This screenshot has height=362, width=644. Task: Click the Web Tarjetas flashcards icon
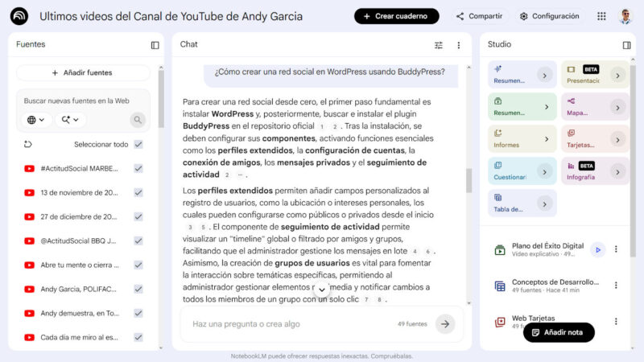click(x=500, y=322)
